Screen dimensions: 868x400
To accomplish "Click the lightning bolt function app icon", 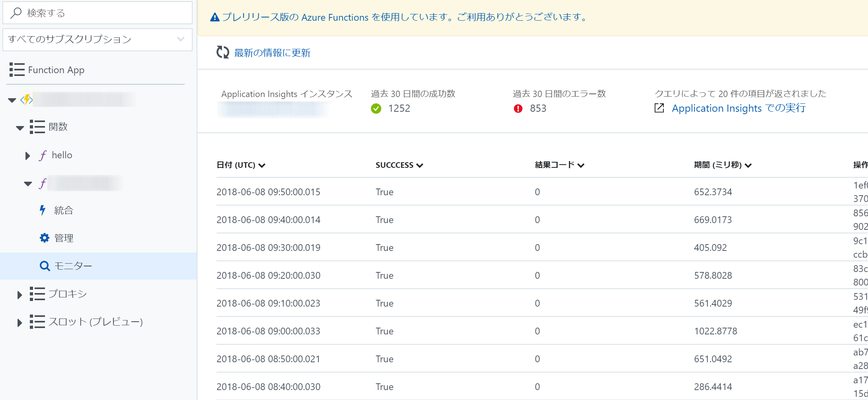I will point(27,99).
